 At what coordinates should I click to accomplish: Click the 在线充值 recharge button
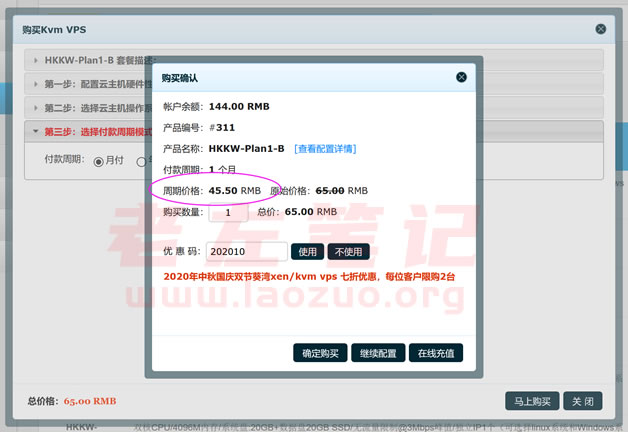point(436,353)
